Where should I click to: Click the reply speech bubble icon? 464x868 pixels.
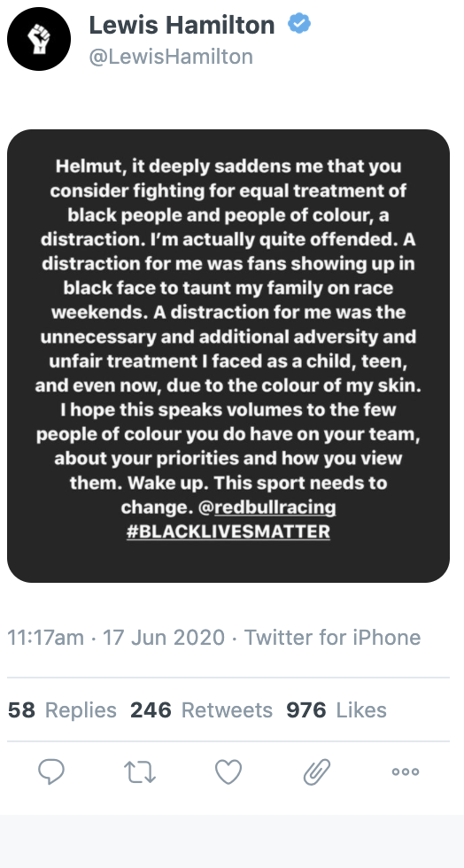(x=51, y=771)
